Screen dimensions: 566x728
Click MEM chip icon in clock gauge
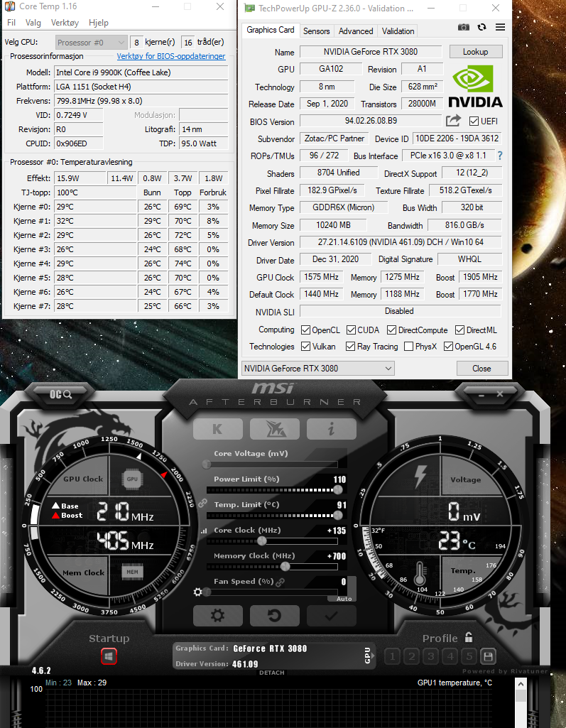tap(132, 572)
